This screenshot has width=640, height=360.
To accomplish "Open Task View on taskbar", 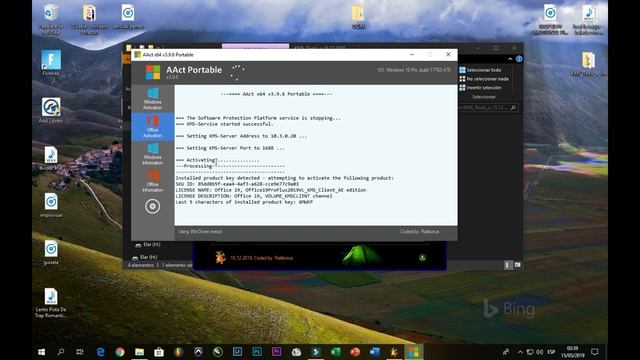I will click(x=80, y=352).
